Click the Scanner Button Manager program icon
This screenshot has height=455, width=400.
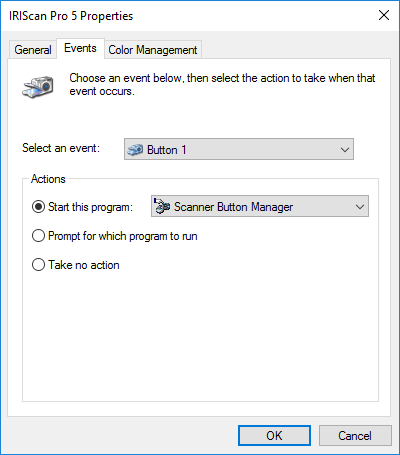click(162, 207)
